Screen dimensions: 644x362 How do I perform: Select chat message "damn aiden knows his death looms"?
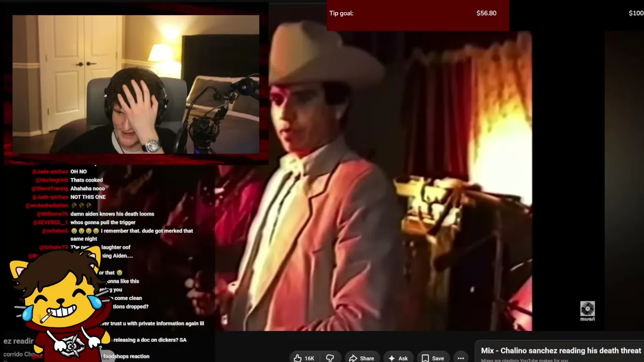click(112, 214)
